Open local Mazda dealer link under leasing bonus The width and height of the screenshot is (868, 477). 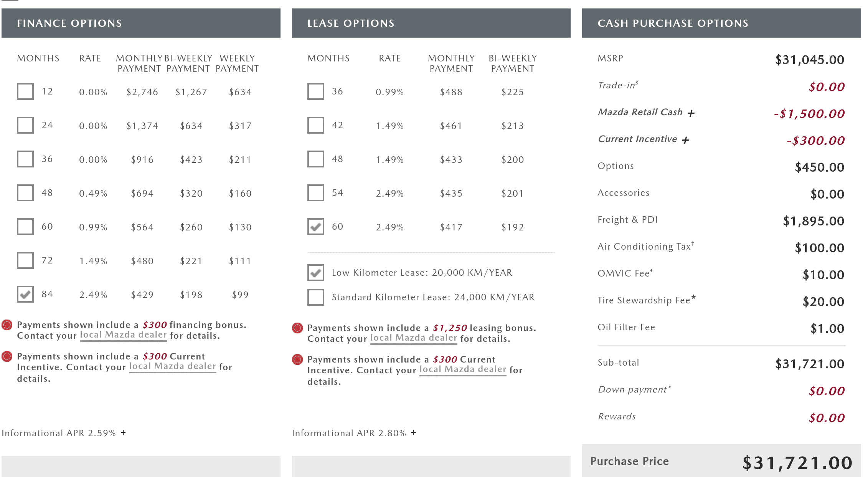(x=414, y=338)
